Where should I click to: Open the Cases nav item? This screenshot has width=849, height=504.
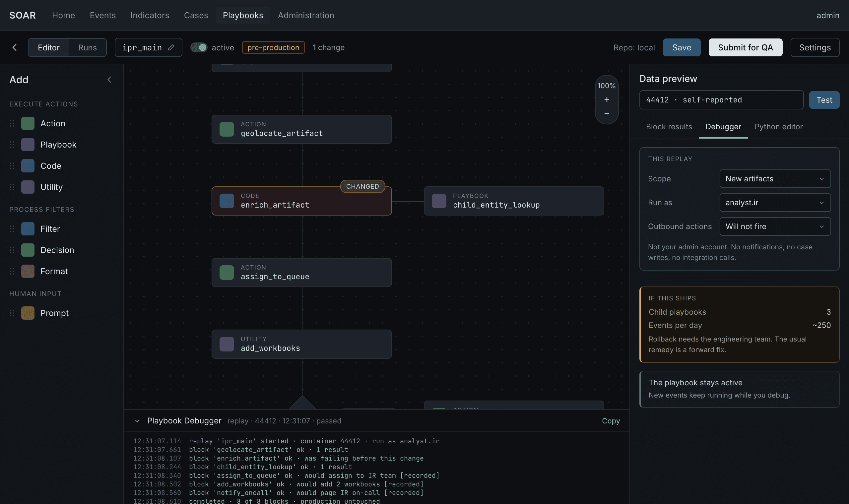196,15
